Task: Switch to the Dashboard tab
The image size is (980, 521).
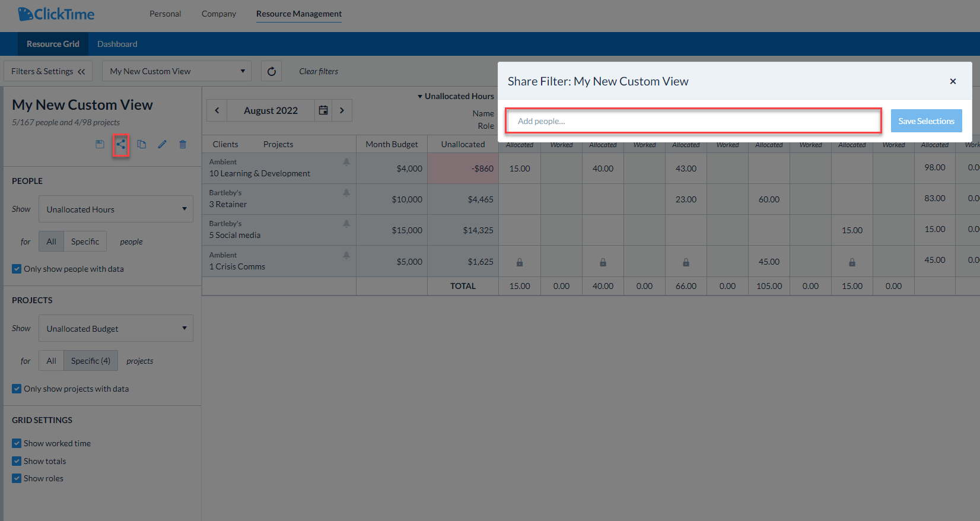Action: point(117,44)
